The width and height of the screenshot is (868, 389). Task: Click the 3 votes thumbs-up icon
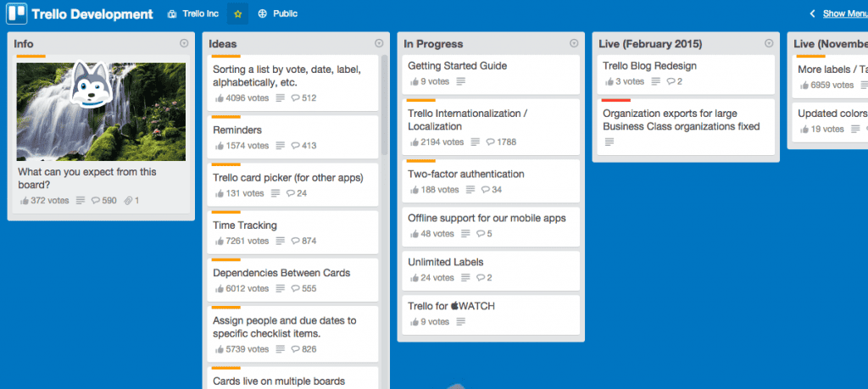pyautogui.click(x=609, y=82)
